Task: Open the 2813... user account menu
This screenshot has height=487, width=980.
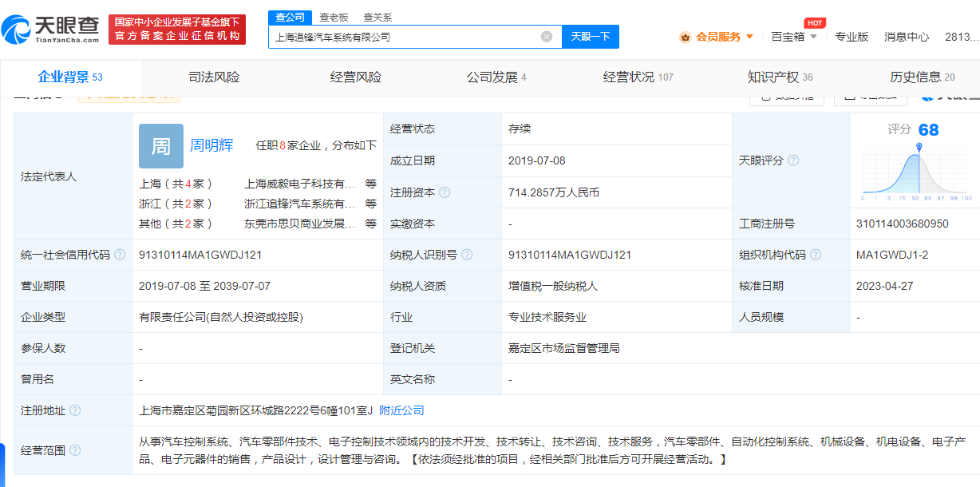Action: [x=961, y=37]
